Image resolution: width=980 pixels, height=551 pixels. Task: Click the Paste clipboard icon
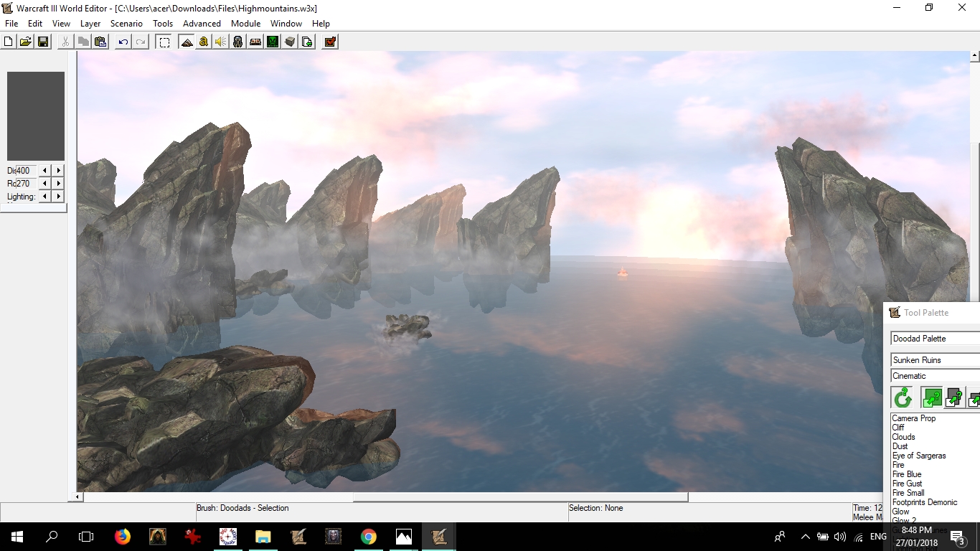pyautogui.click(x=100, y=42)
